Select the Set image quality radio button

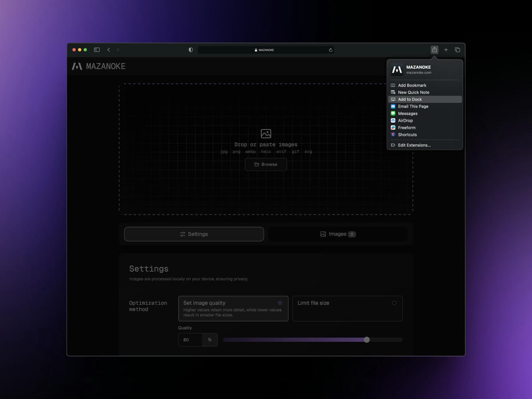[x=280, y=303]
